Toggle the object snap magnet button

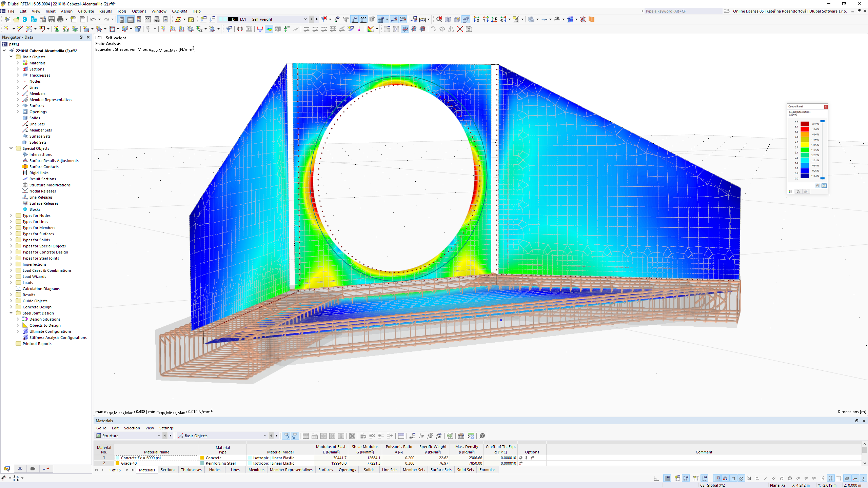tap(725, 478)
